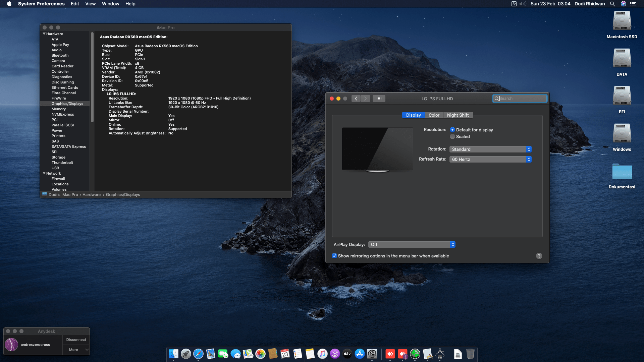
Task: Open the Rotation dropdown set to Standard
Action: [x=490, y=149]
